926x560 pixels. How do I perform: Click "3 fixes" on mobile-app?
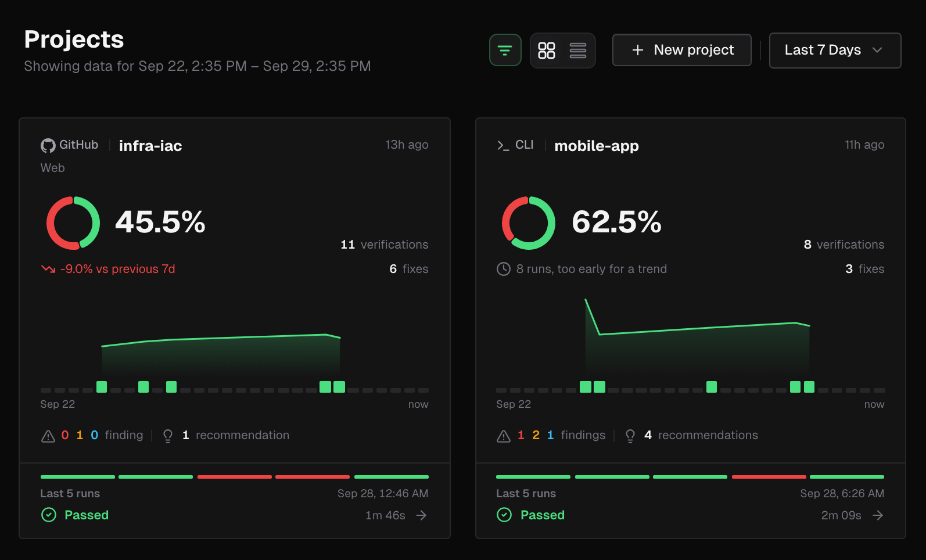click(865, 269)
